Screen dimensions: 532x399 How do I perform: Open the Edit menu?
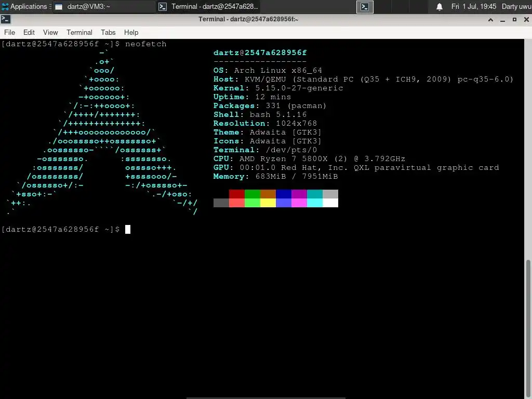pos(29,32)
